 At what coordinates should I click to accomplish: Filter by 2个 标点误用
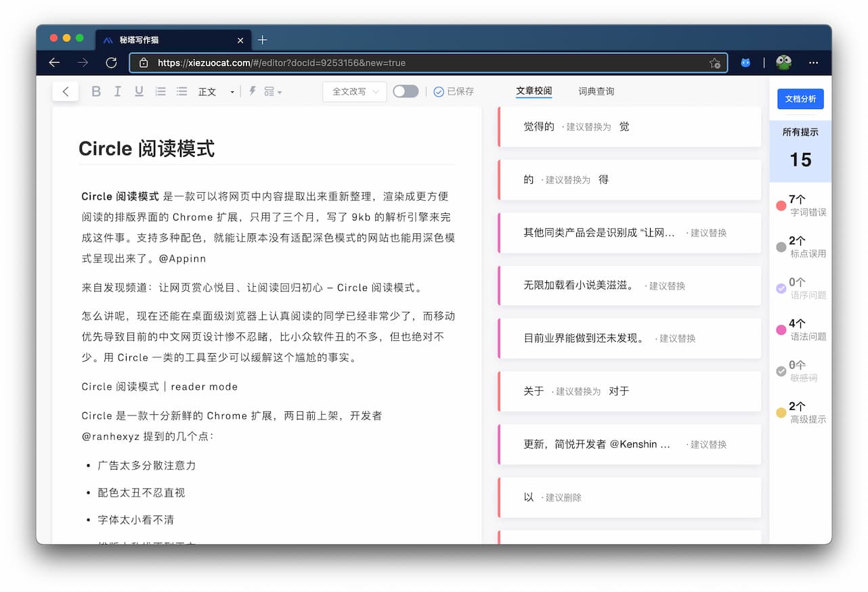pyautogui.click(x=801, y=247)
